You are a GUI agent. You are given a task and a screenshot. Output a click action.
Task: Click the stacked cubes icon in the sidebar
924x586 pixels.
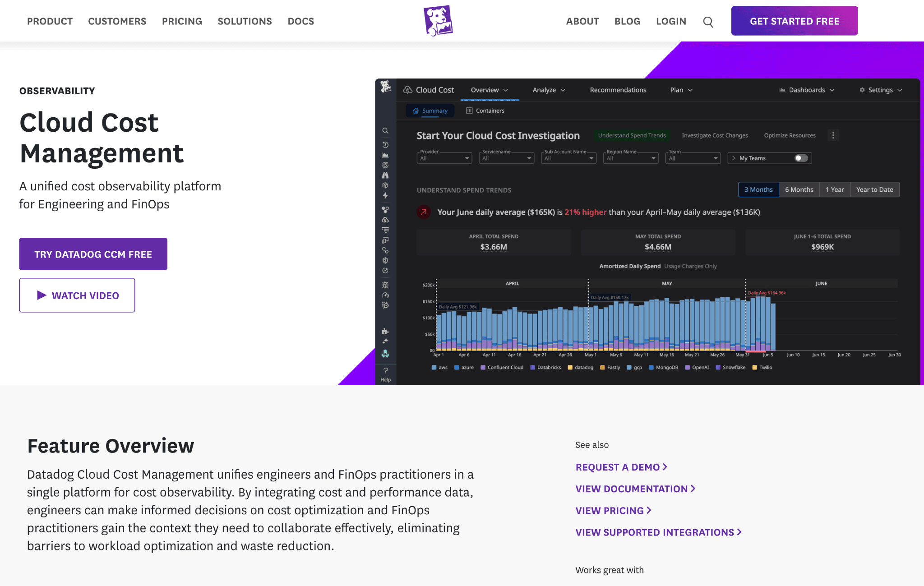coord(385,185)
